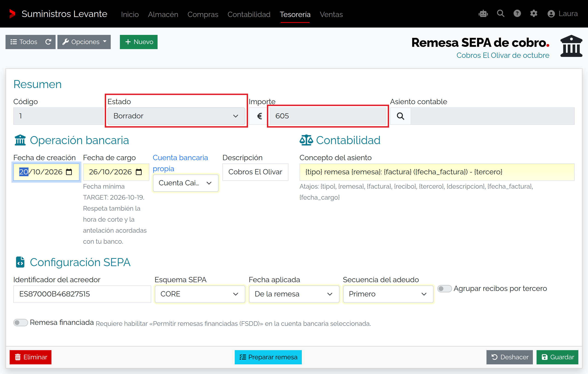Image resolution: width=588 pixels, height=374 pixels.
Task: Expand the Opciones dropdown button
Action: pos(84,42)
